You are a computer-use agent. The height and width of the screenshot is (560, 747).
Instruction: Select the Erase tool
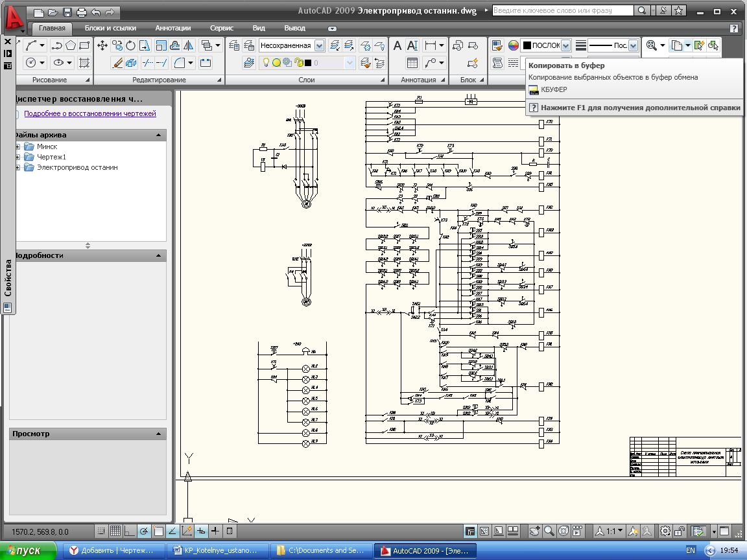click(117, 62)
